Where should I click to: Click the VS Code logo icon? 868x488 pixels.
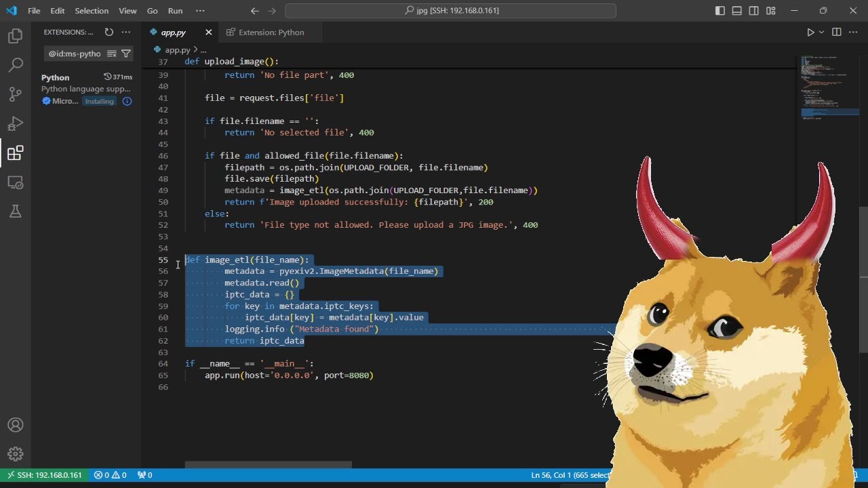point(12,11)
